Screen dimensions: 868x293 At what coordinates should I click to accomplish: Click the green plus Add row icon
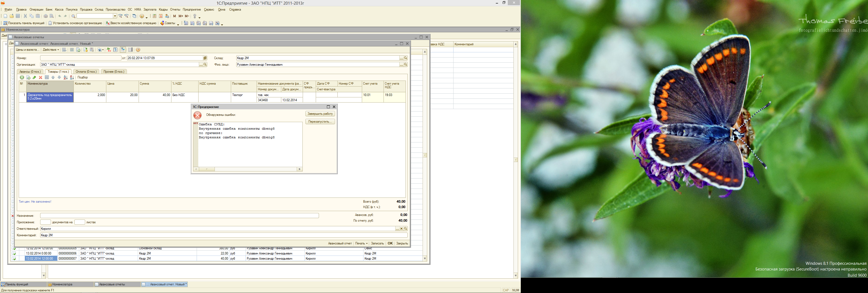(22, 78)
